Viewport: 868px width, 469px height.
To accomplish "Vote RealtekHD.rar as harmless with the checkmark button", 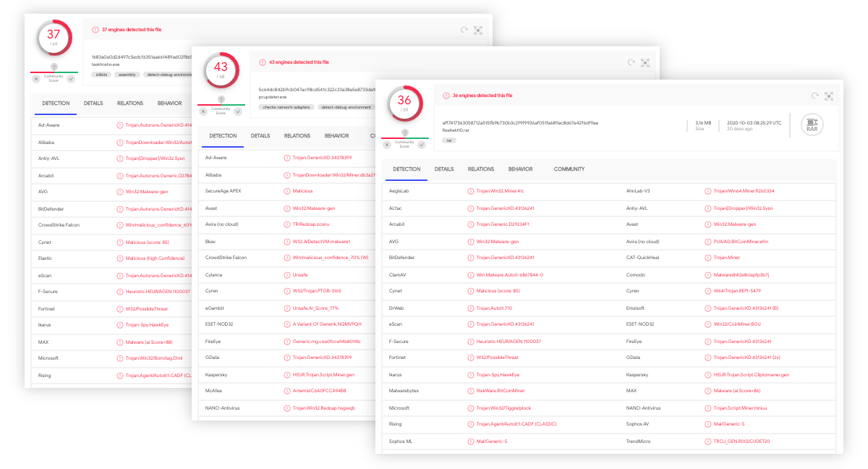I will pyautogui.click(x=422, y=145).
